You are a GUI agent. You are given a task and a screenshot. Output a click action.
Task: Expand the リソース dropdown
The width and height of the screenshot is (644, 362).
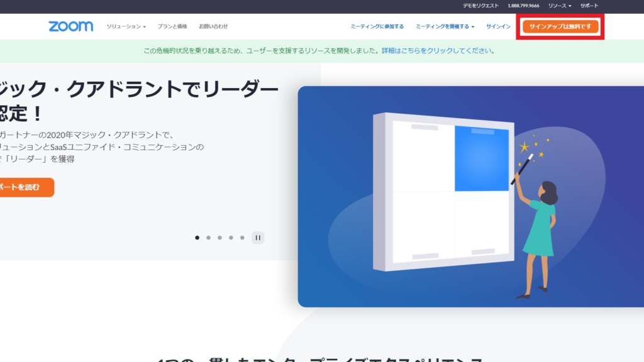point(559,6)
